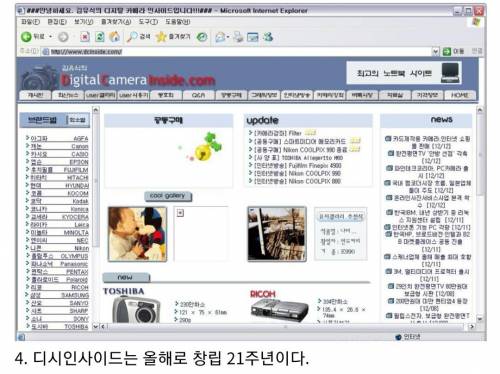Viewport: 500px width, 374px height.
Task: Open the 최고의 노트북 사이트 banner
Action: point(404,72)
